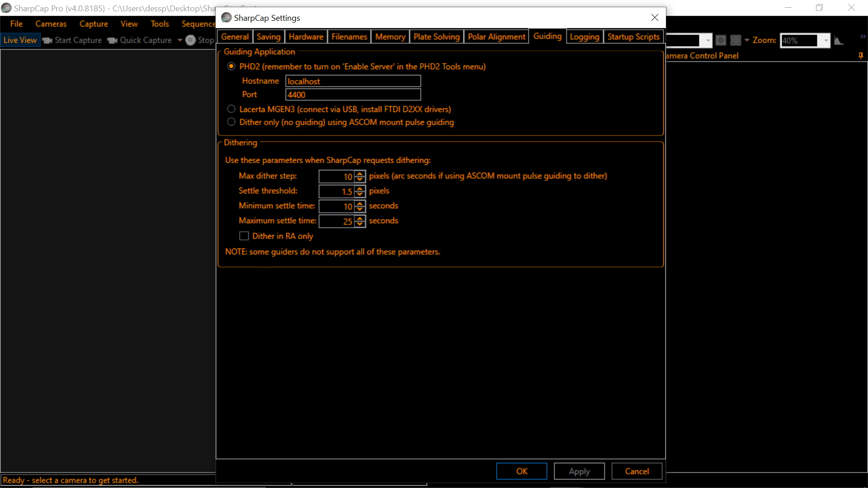This screenshot has width=868, height=488.
Task: Open the Plate Solving tab
Action: pyautogui.click(x=436, y=37)
